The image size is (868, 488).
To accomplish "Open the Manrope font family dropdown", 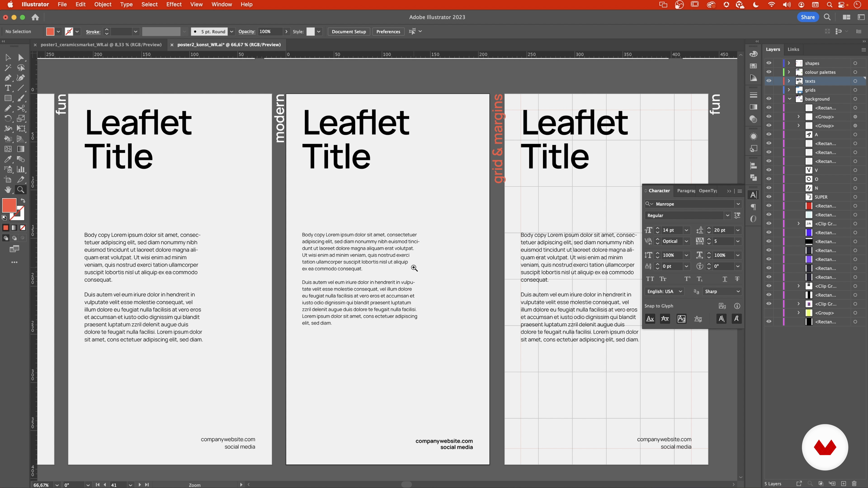I will pos(738,204).
